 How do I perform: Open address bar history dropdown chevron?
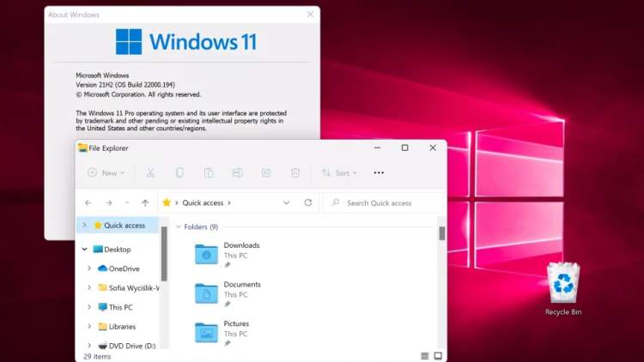pyautogui.click(x=286, y=202)
